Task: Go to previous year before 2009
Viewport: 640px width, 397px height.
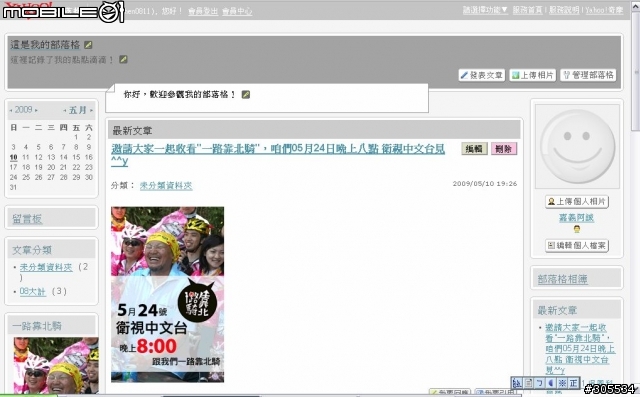Action: click(11, 110)
